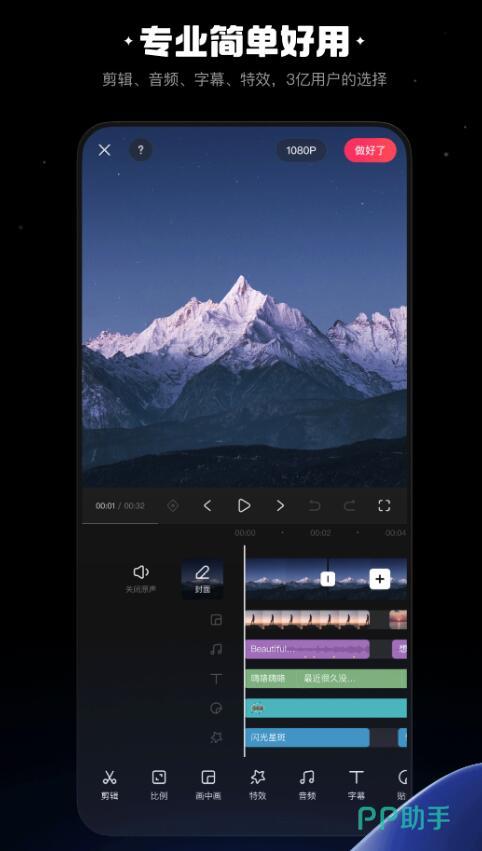Open the 字幕 subtitle text tool

pyautogui.click(x=356, y=784)
